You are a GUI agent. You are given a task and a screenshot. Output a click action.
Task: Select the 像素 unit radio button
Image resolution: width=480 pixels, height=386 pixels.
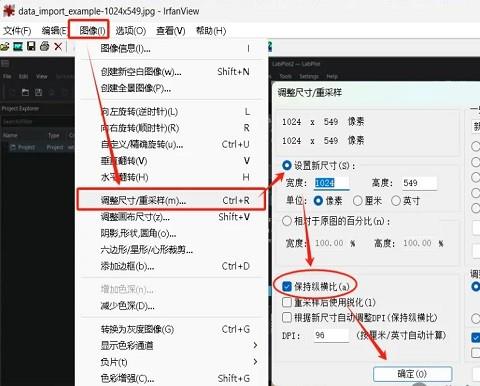(318, 201)
